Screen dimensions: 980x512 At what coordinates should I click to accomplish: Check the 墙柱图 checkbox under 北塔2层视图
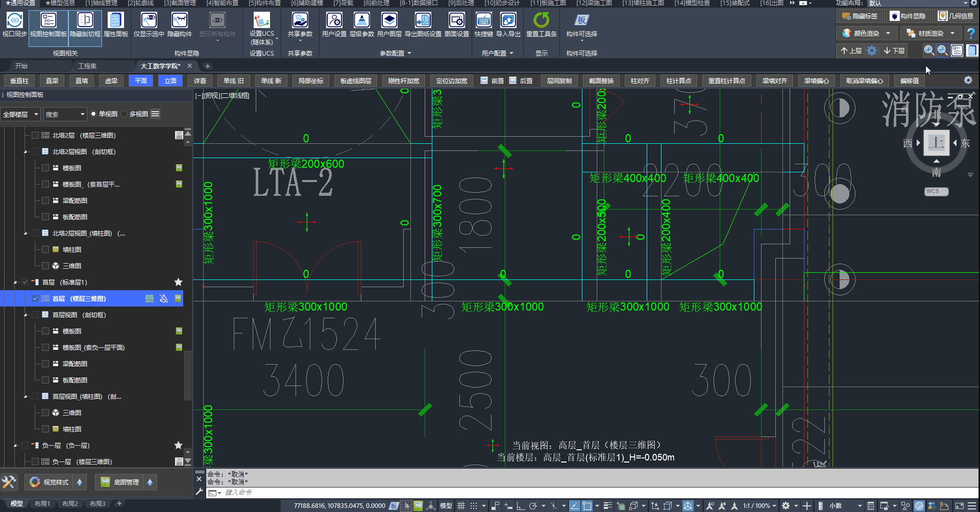click(x=45, y=249)
